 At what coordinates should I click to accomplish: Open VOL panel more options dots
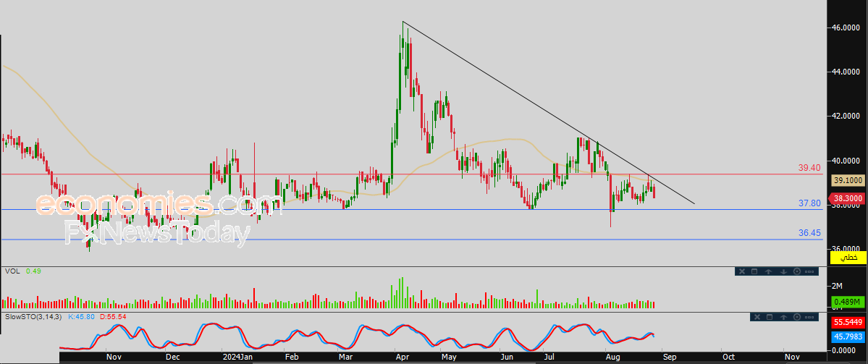809,271
